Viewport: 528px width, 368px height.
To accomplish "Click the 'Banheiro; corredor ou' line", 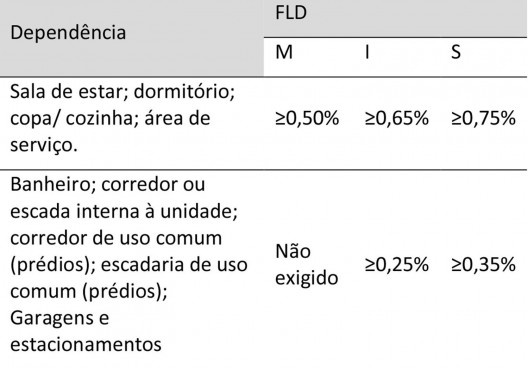I will (x=107, y=185).
